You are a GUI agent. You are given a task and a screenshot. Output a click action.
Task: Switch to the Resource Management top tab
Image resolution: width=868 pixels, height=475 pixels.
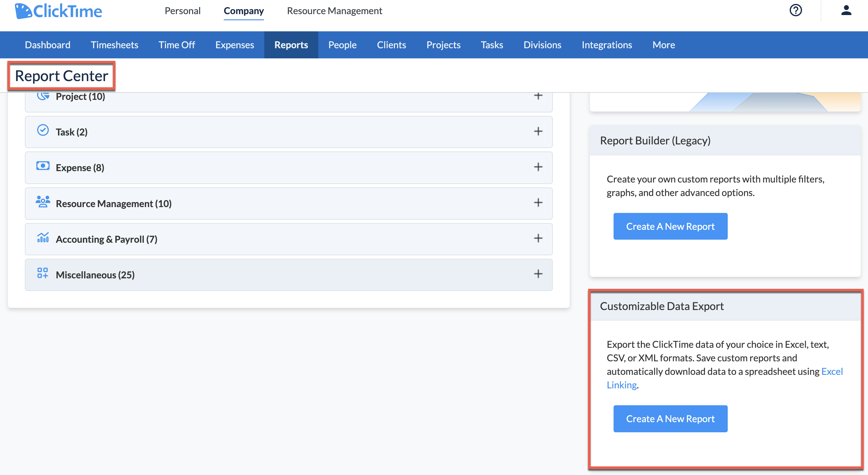(x=335, y=11)
